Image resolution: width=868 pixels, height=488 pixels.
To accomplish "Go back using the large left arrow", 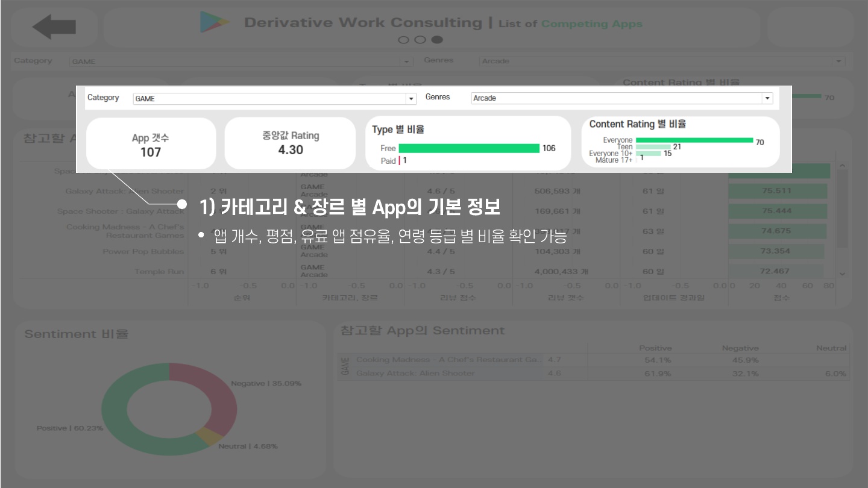I will [54, 27].
